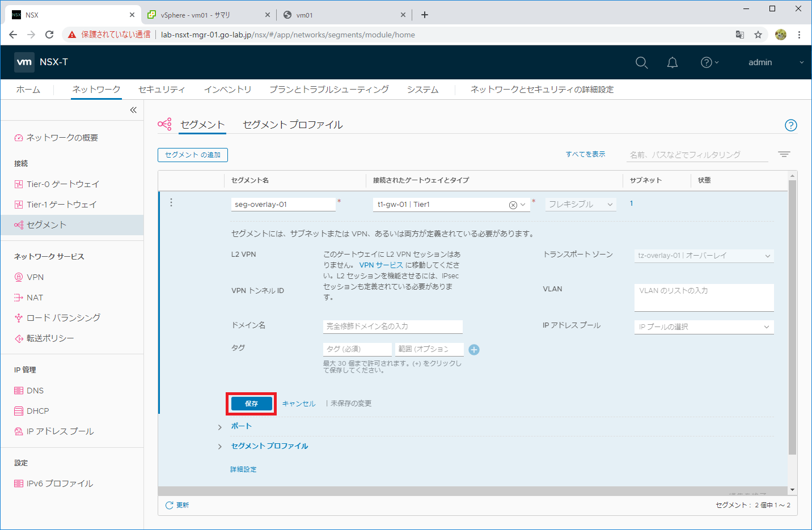The height and width of the screenshot is (530, 812).
Task: Open VPN in the sidebar
Action: 35,277
